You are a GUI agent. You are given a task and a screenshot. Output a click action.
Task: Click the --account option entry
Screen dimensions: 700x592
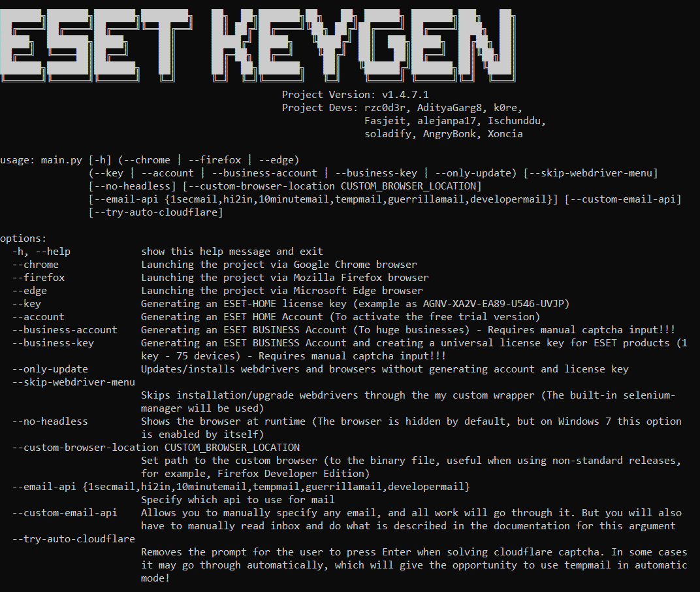38,317
